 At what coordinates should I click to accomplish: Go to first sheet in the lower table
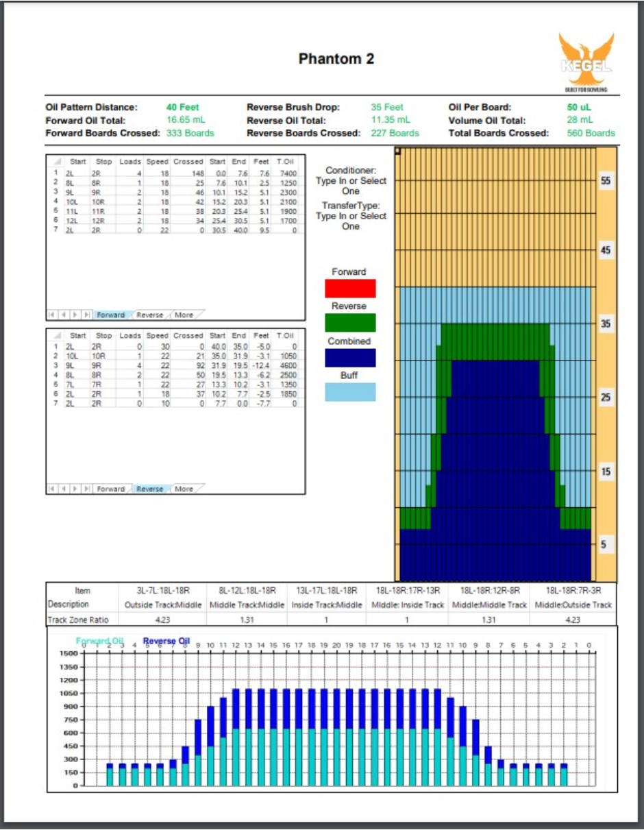point(53,489)
